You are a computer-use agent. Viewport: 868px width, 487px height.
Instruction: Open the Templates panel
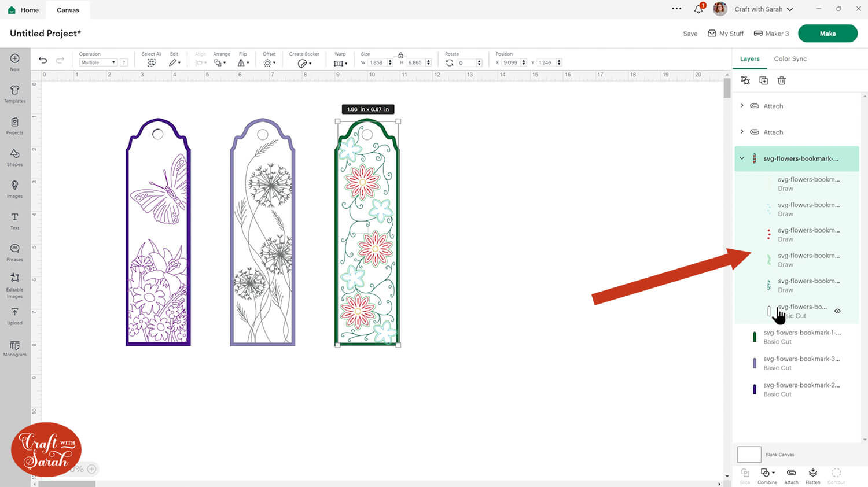point(15,93)
